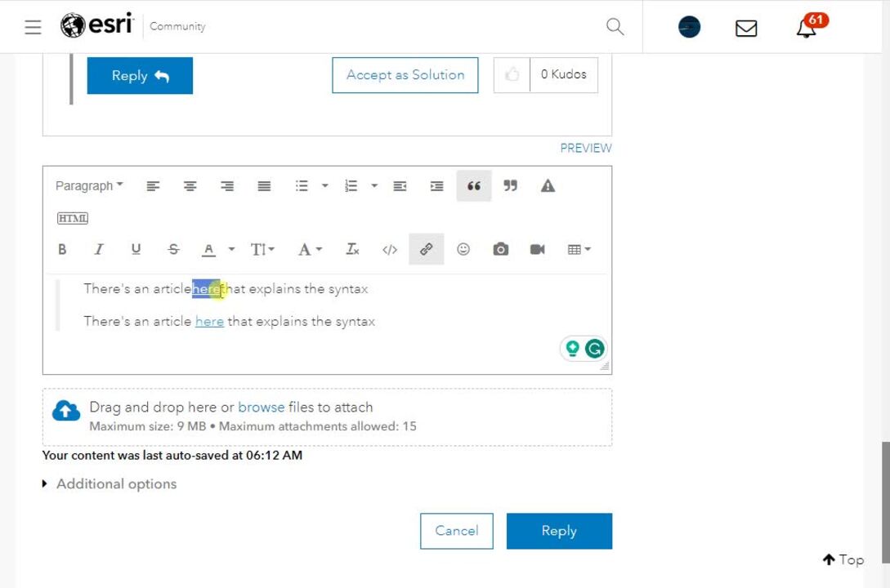
Task: Open the notifications bell icon
Action: click(x=807, y=28)
